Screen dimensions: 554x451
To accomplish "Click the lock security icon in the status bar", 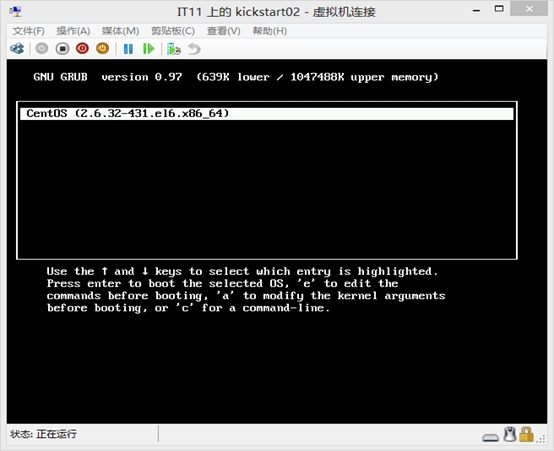I will coord(526,434).
